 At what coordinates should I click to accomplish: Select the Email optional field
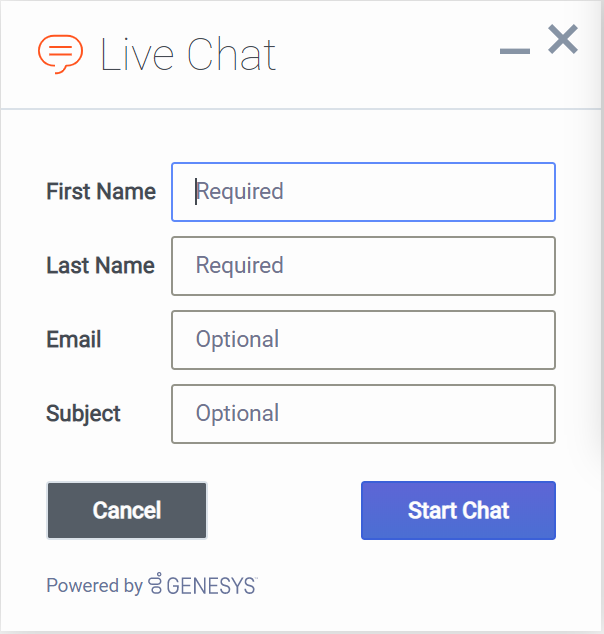click(363, 340)
